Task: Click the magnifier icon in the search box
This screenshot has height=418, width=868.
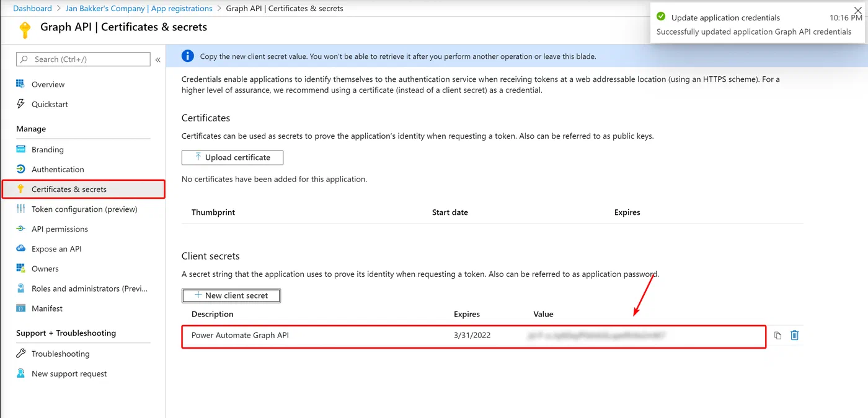Action: (x=24, y=59)
